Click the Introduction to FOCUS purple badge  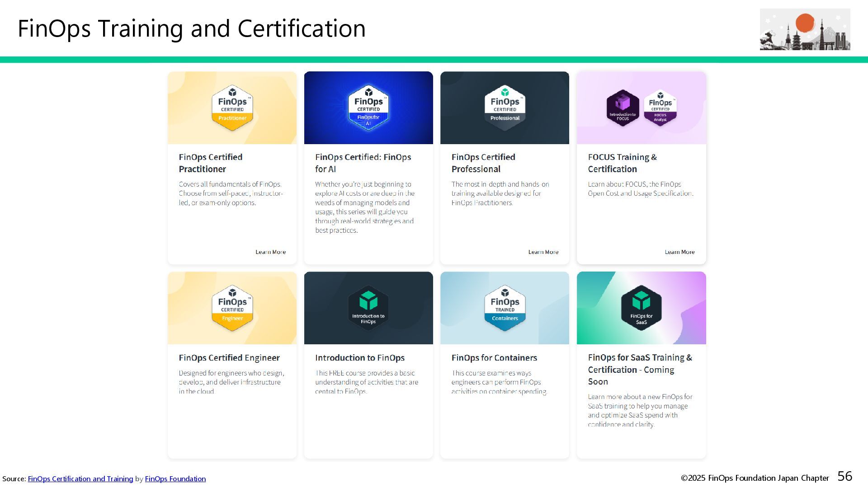coord(623,108)
